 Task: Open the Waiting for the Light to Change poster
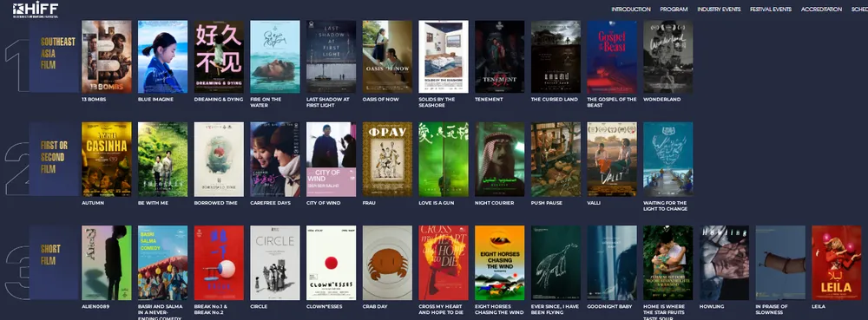tap(667, 160)
